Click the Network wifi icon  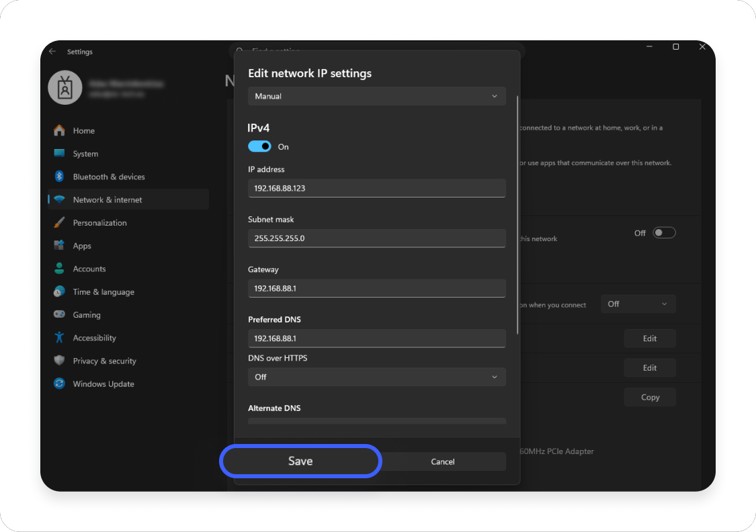[59, 199]
